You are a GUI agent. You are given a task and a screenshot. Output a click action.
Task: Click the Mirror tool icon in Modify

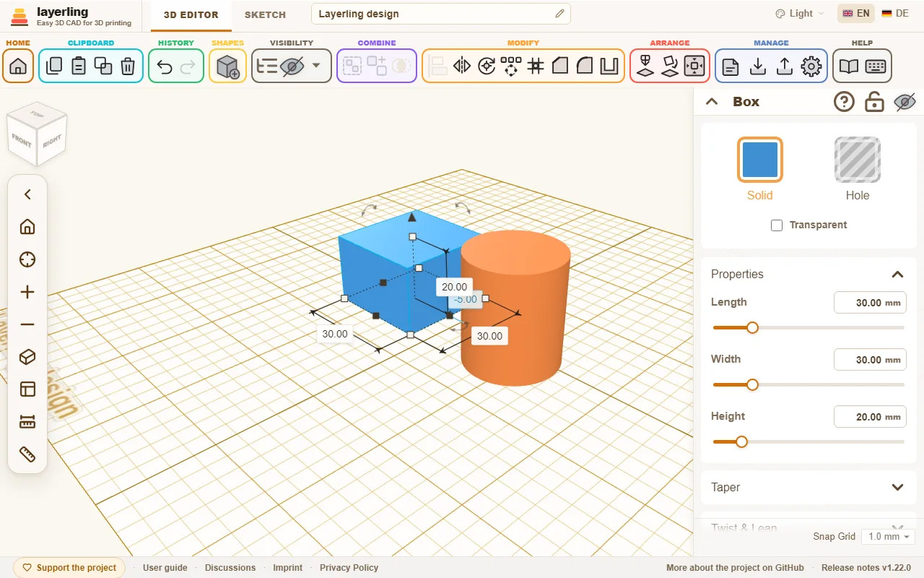(x=462, y=66)
